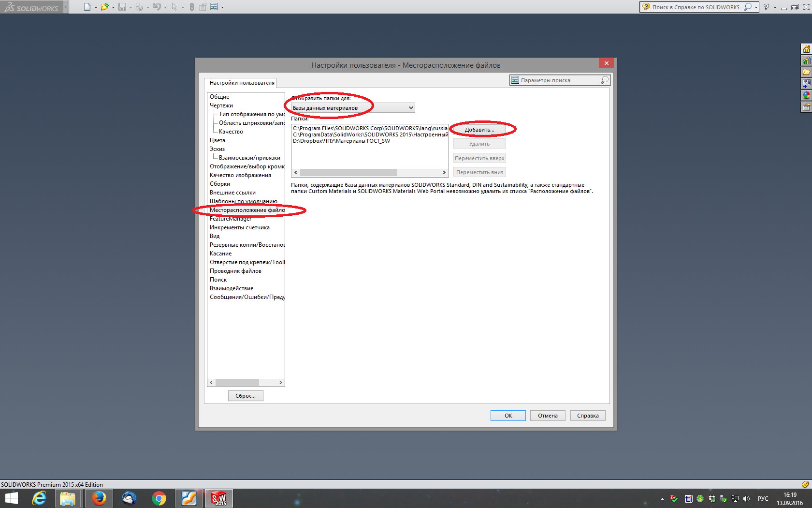Click the 'Переместить вверх' button
Viewport: 812px width, 508px height.
(479, 158)
